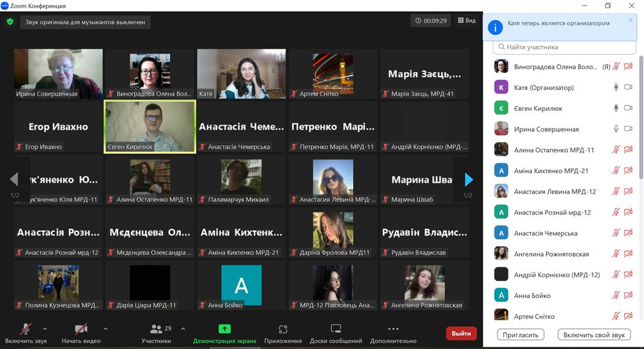Click muted mic icon for Андрій Корнієнко (МРД-12)
Image resolution: width=644 pixels, height=349 pixels.
tap(615, 274)
